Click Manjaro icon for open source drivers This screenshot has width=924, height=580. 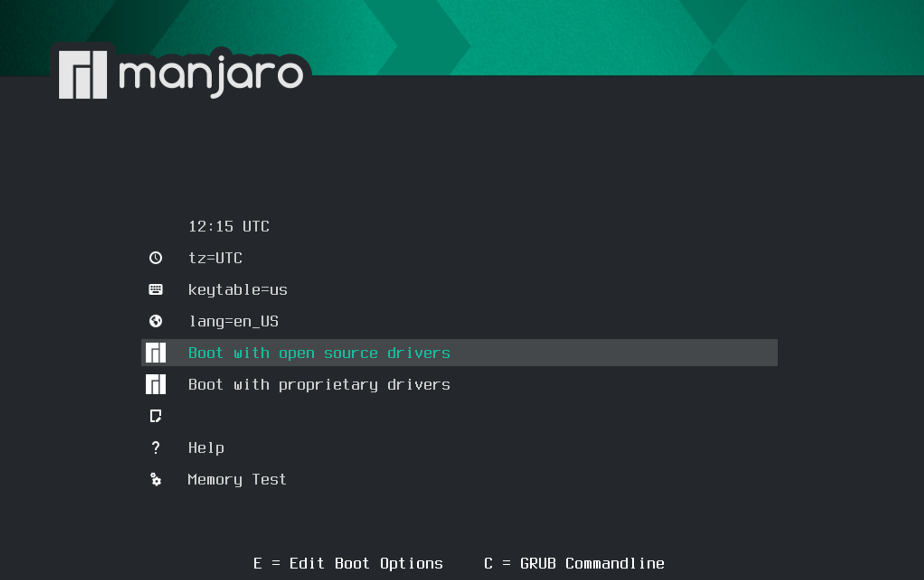(x=155, y=353)
